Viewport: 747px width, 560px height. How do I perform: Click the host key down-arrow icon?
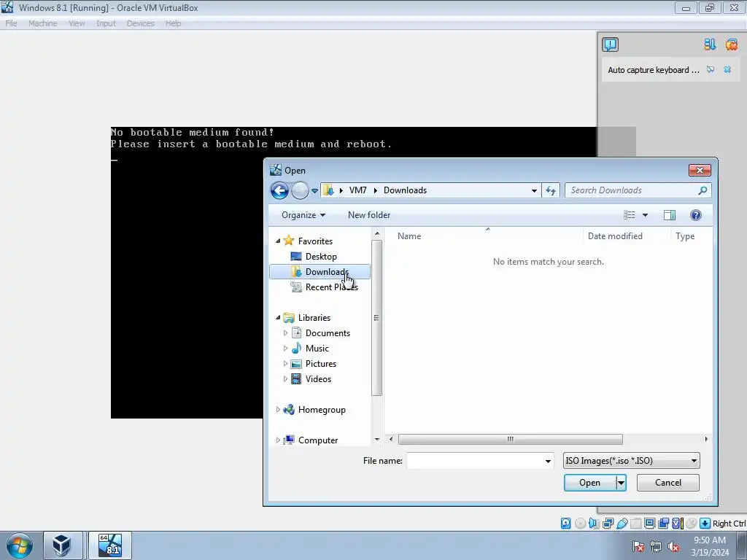coord(705,524)
